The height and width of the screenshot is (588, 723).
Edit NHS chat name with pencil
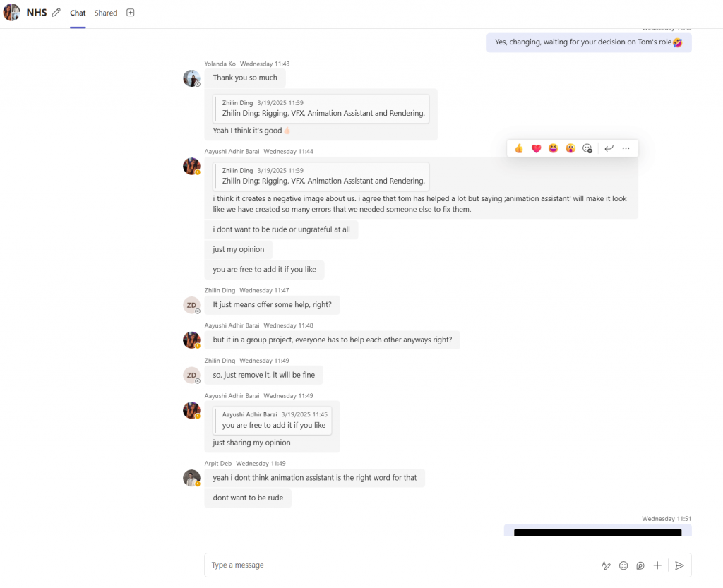coord(56,13)
